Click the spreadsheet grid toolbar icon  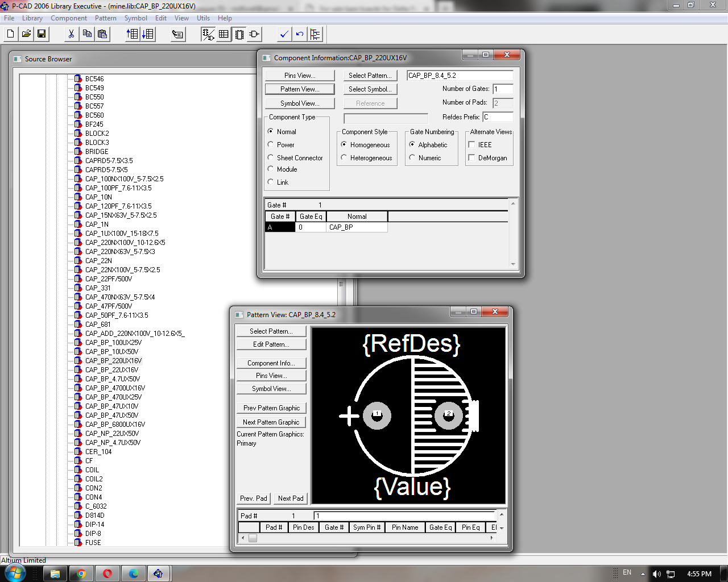224,34
